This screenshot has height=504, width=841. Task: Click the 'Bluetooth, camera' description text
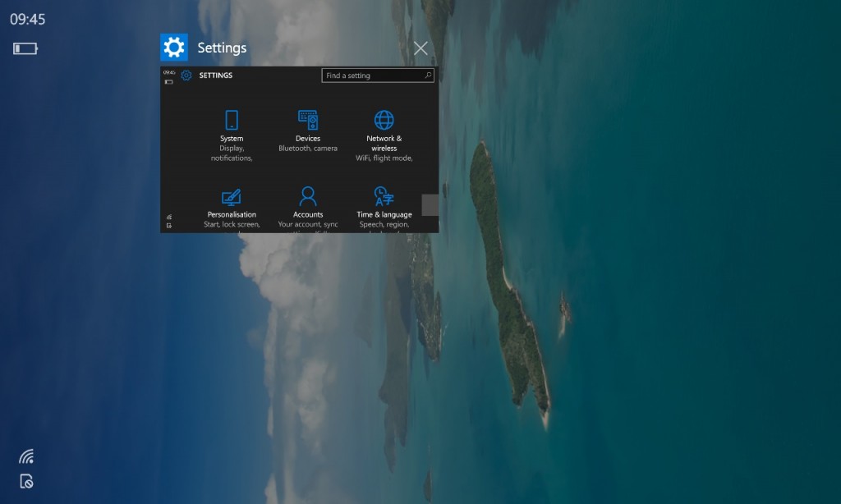click(308, 149)
